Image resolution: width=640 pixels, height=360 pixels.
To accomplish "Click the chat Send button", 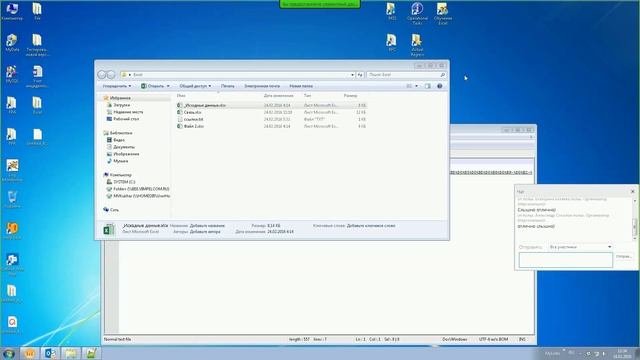I will (624, 256).
